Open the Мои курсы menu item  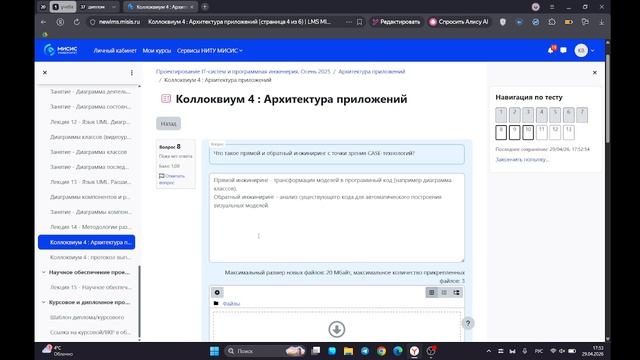pos(157,51)
